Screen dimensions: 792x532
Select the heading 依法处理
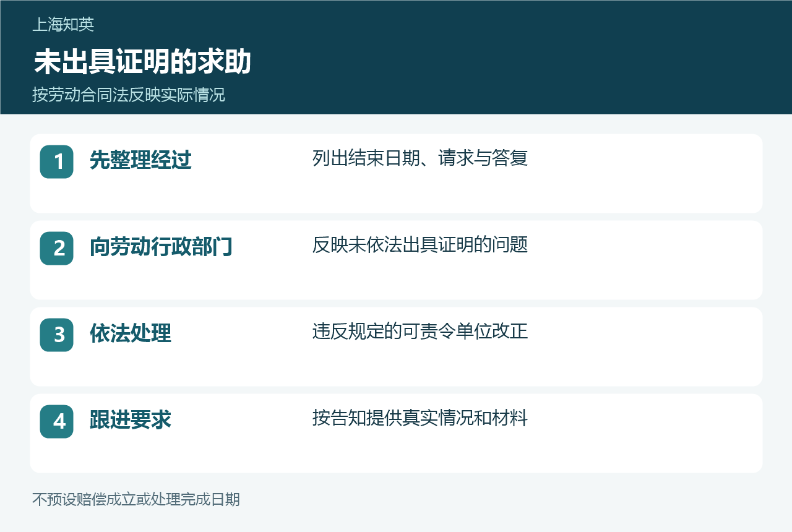tap(131, 333)
